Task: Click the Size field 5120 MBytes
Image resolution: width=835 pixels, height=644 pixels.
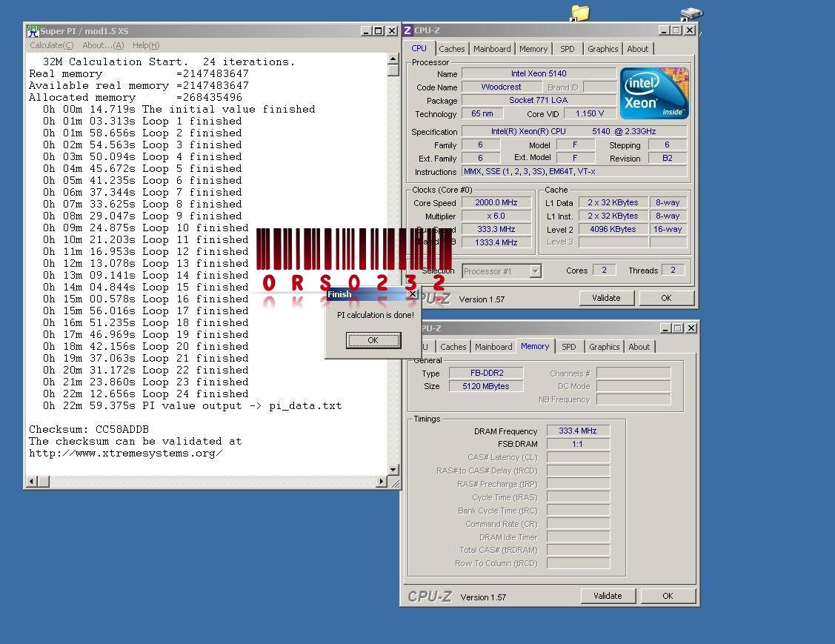Action: pyautogui.click(x=486, y=386)
